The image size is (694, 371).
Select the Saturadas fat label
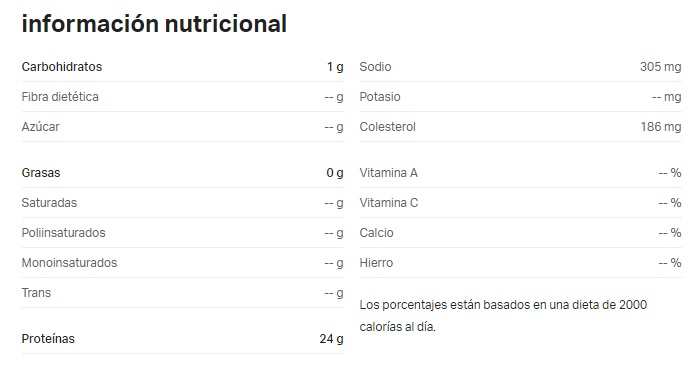[49, 203]
